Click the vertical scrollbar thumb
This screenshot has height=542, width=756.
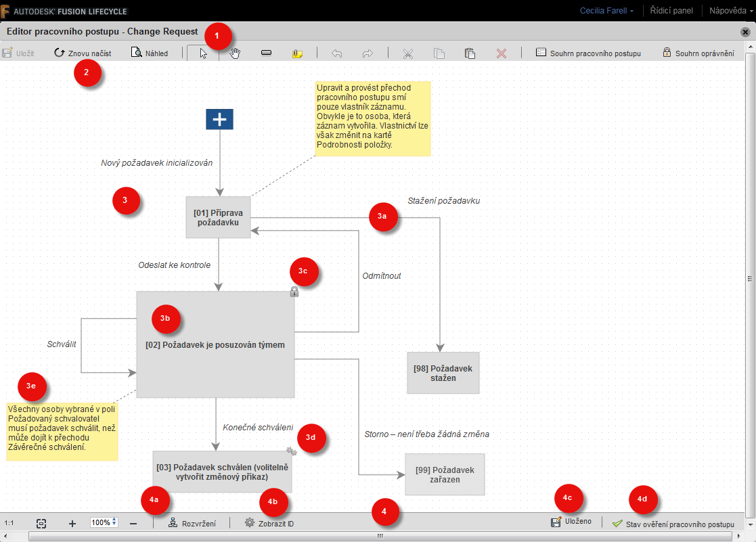750,279
